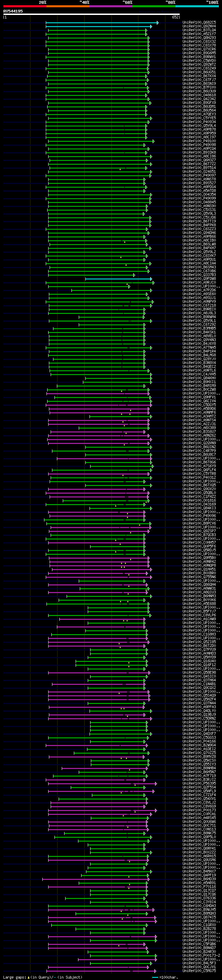Open hit UniRef100_Q337B3
Viewport: 222px width, 980px height.
pyautogui.click(x=199, y=275)
